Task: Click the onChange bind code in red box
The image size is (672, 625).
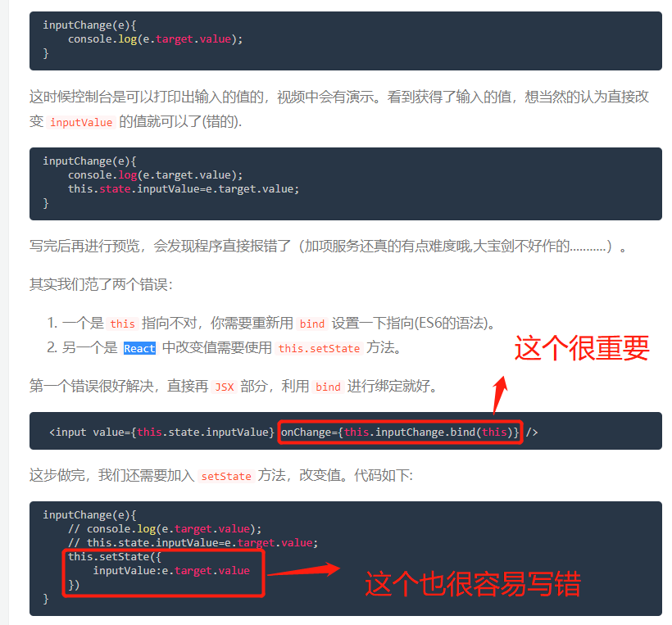Action: coord(400,432)
